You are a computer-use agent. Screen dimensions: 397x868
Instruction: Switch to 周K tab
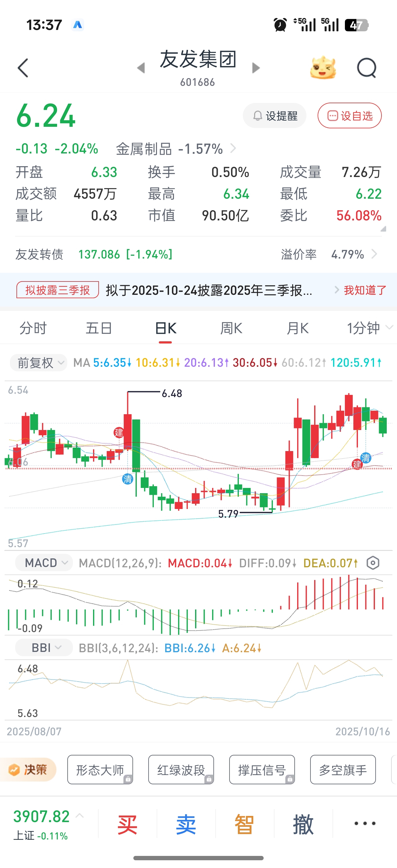point(231,328)
